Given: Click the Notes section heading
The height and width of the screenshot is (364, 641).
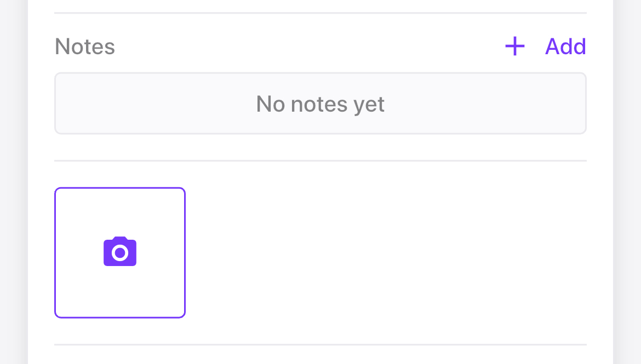Looking at the screenshot, I should [x=84, y=47].
